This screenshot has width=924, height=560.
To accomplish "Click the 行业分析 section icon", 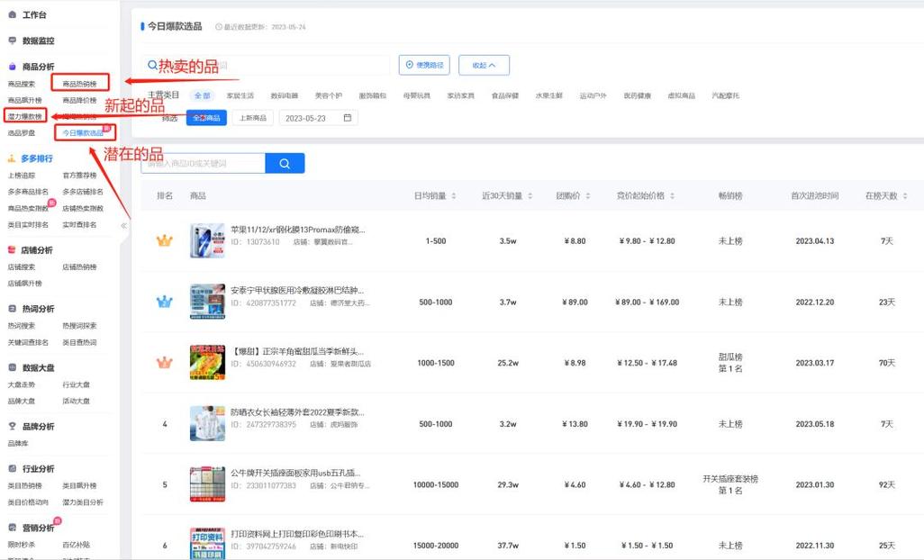I will point(12,468).
